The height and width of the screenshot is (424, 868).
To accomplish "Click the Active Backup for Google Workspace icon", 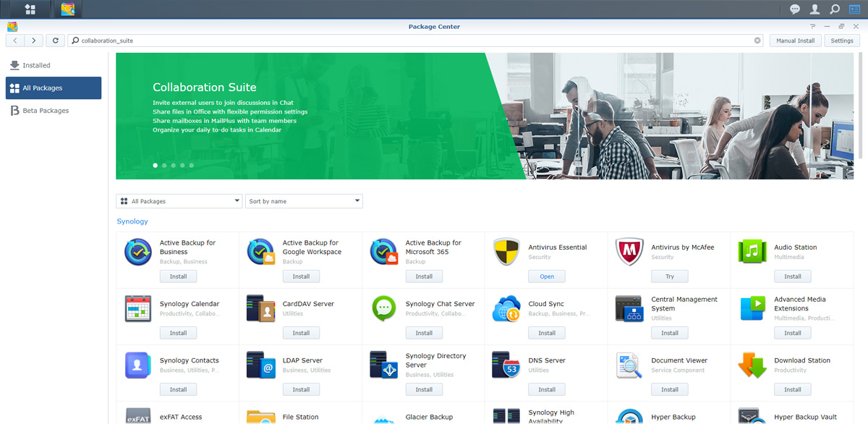I will (x=261, y=253).
